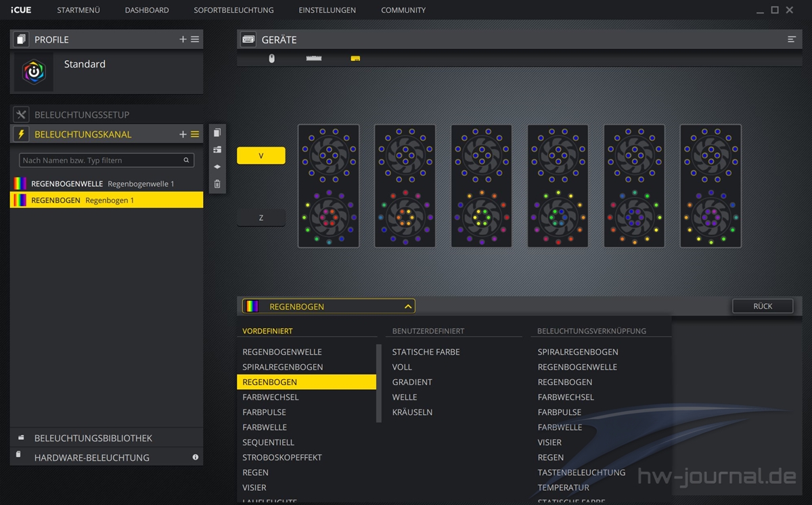Viewport: 812px width, 505px height.
Task: Open the Regenbogen effect dropdown
Action: click(328, 306)
